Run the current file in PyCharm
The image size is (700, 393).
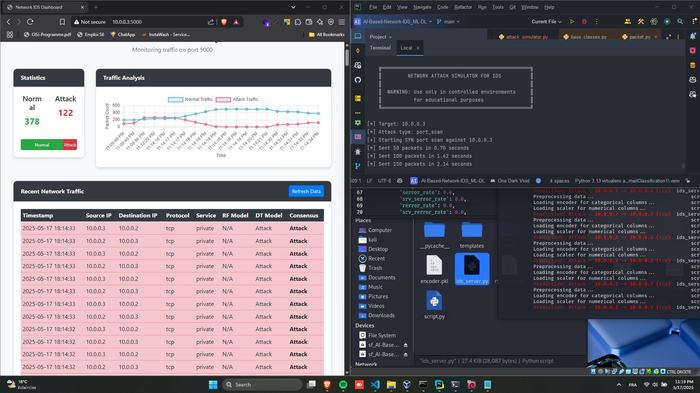click(572, 21)
